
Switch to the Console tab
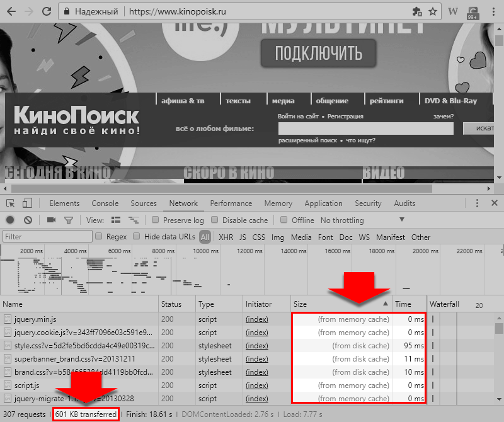(105, 203)
